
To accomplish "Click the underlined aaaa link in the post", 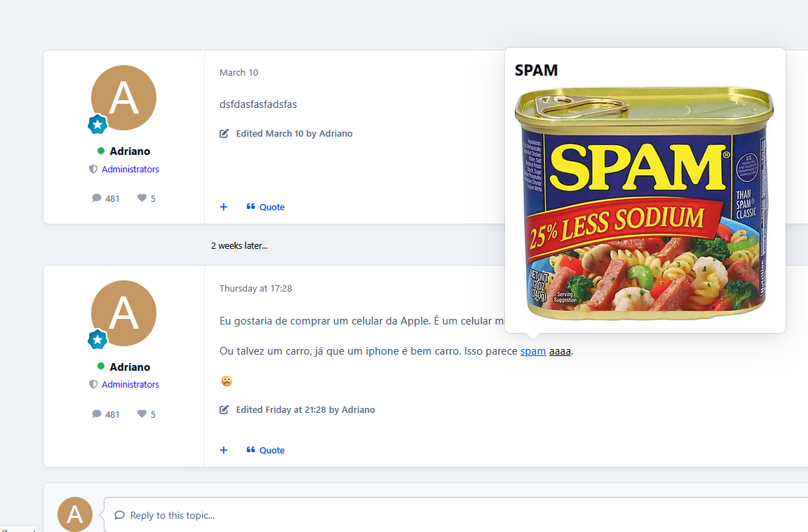I will [x=560, y=351].
